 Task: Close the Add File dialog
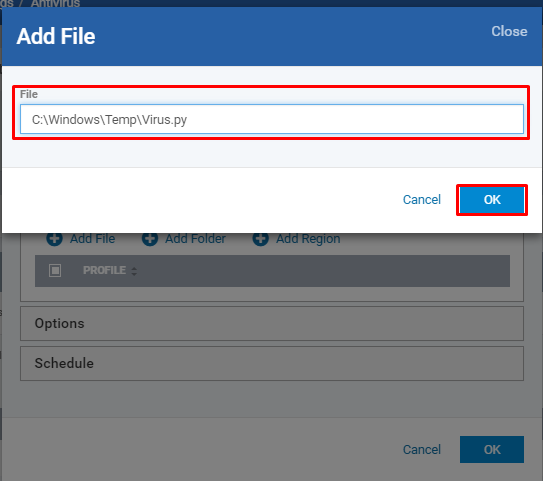(x=509, y=32)
